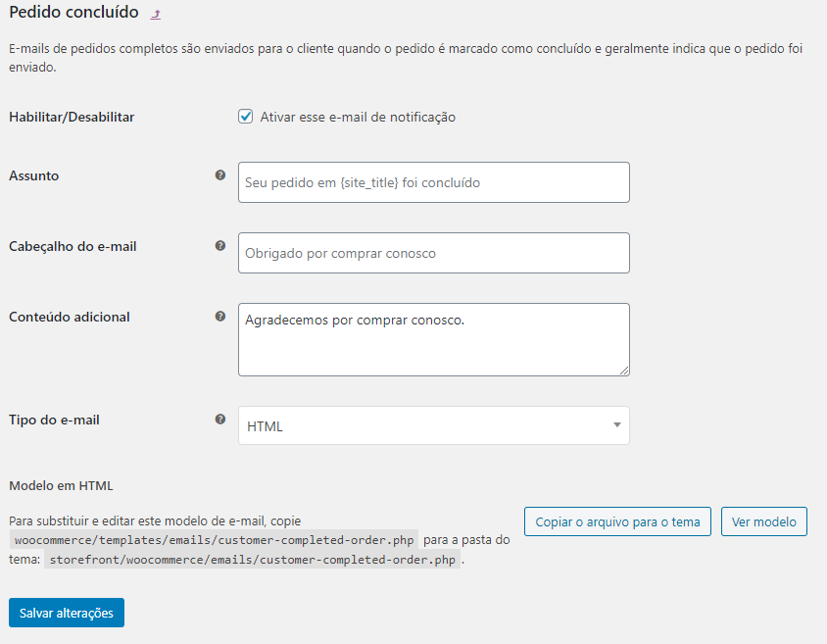Click the arrow on the HTML select box
This screenshot has height=644, width=827.
point(616,425)
